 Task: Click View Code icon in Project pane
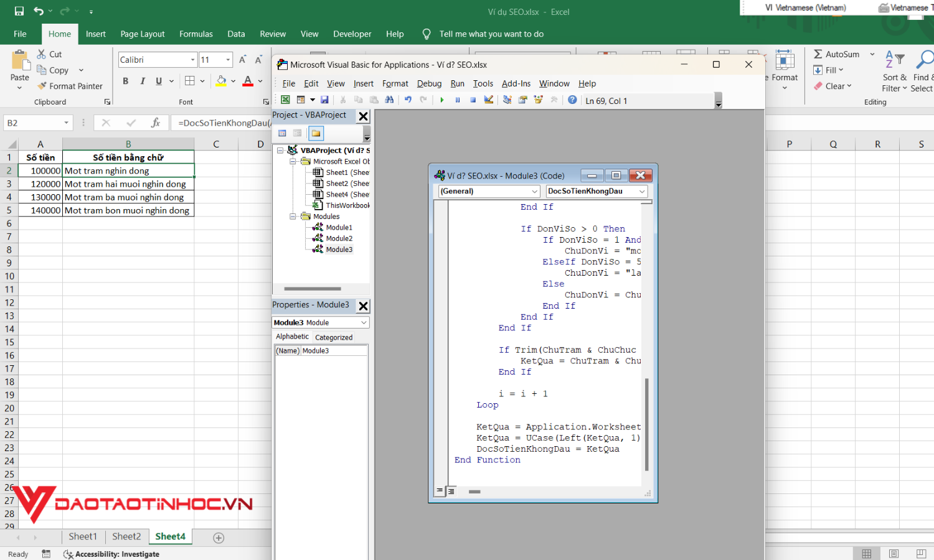[282, 133]
